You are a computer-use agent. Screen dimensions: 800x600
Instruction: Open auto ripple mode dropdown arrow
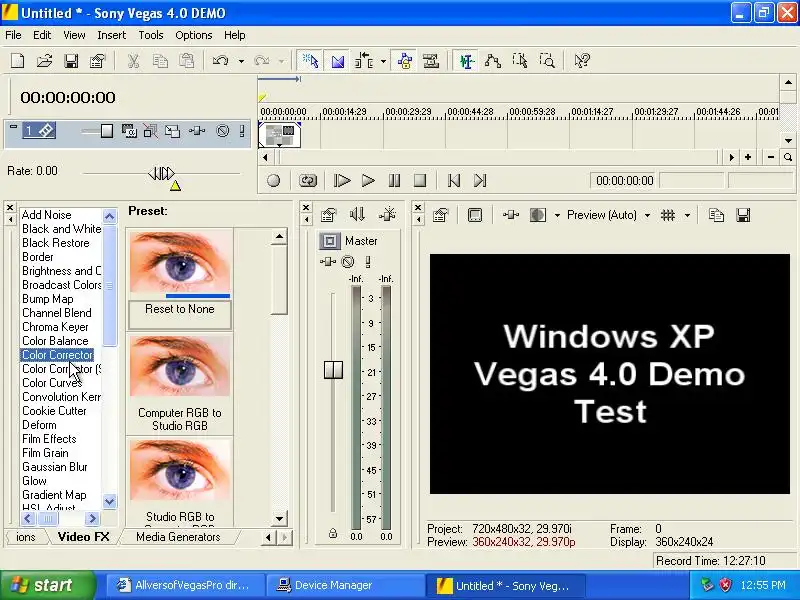pos(383,61)
